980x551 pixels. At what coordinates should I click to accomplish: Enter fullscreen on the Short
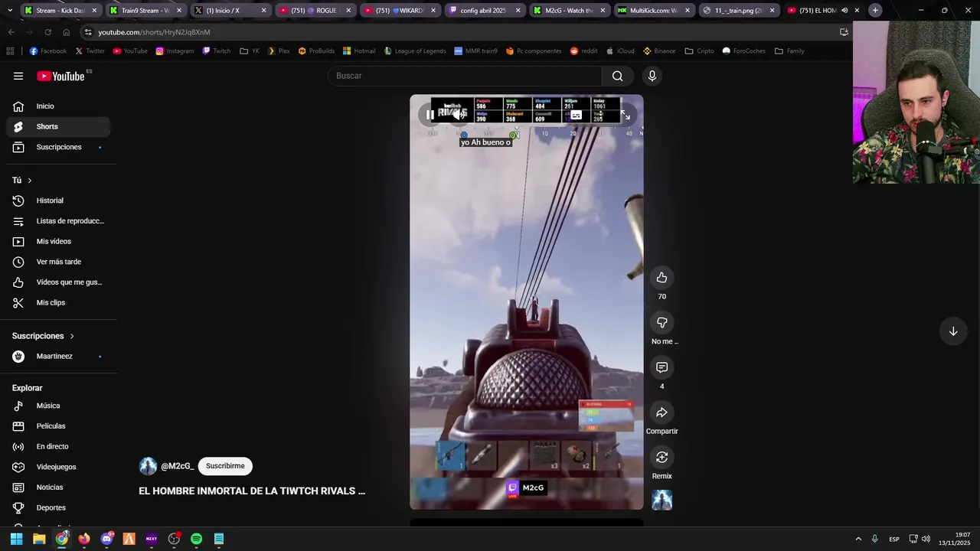[x=625, y=115]
